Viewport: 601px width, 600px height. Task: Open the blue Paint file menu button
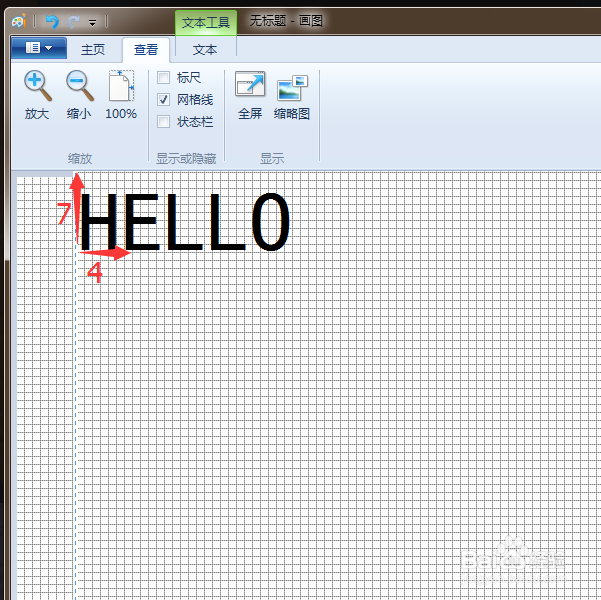(39, 48)
